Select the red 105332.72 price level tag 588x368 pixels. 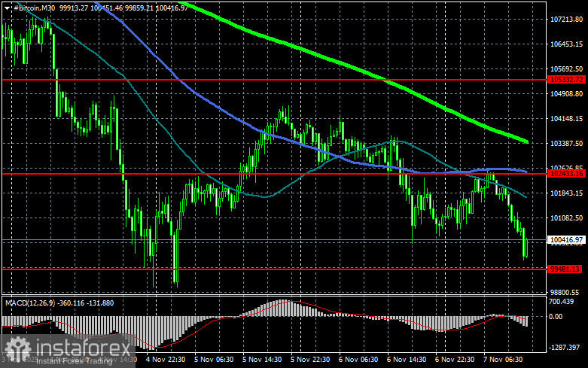566,80
